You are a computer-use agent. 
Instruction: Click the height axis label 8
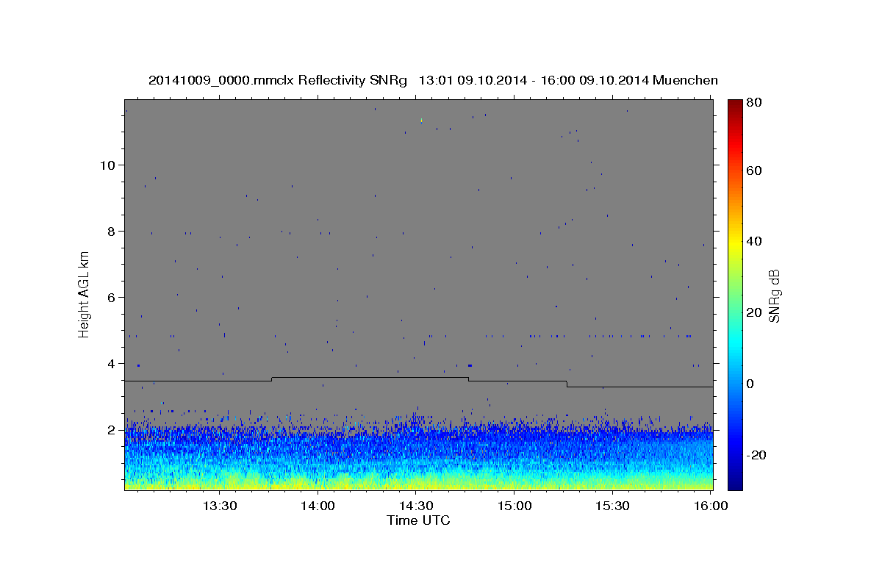pyautogui.click(x=112, y=231)
